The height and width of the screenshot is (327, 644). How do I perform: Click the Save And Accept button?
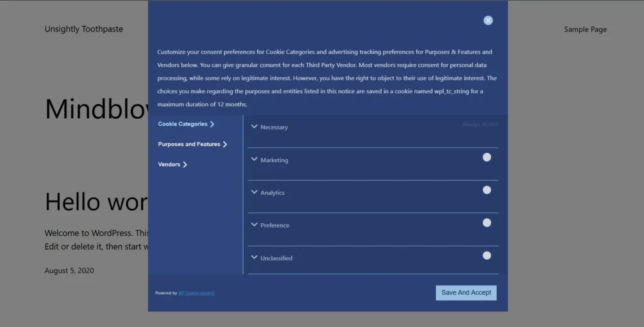[x=466, y=292]
